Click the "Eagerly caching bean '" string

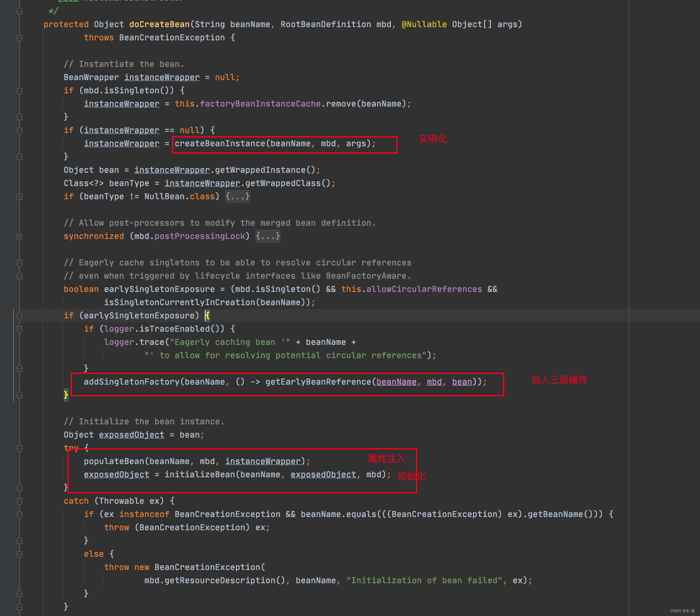click(x=230, y=342)
